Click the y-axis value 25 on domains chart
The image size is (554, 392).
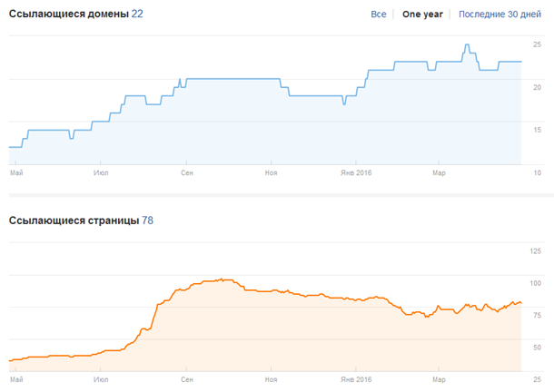click(537, 44)
